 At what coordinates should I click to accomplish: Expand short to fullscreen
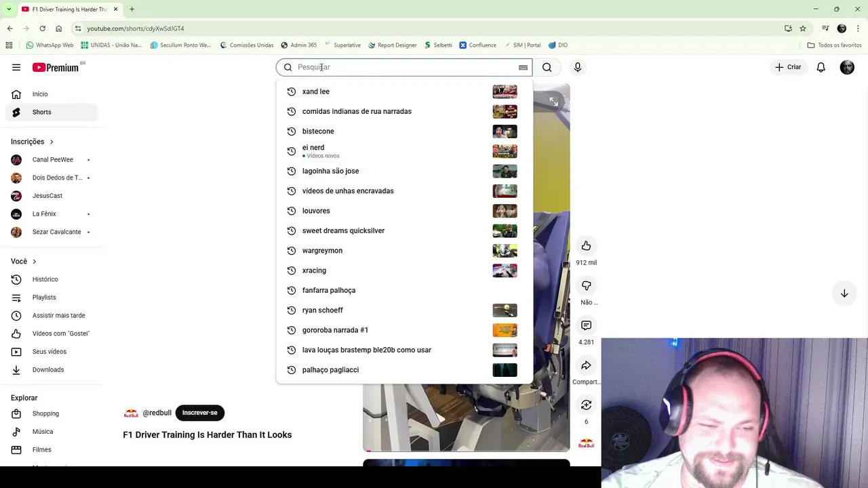(553, 102)
